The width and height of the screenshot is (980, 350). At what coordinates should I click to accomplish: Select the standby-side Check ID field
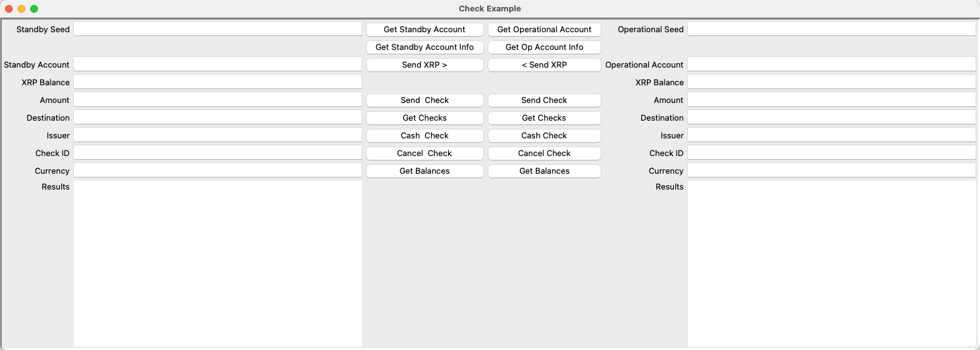click(218, 153)
